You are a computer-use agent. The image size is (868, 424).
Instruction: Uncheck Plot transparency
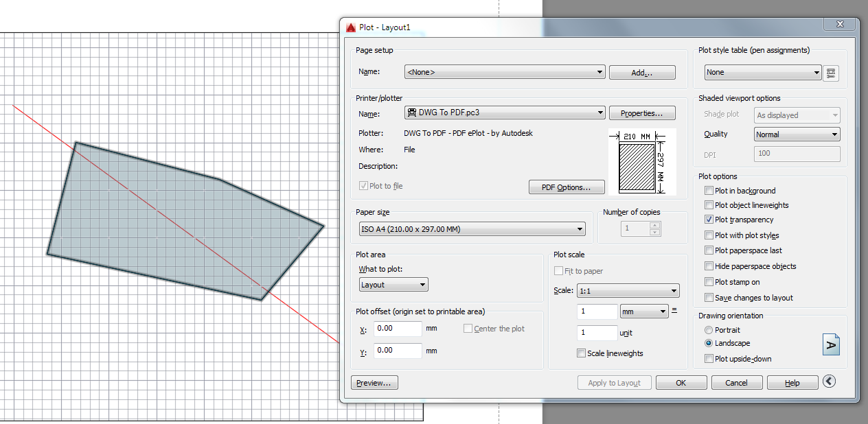[709, 220]
